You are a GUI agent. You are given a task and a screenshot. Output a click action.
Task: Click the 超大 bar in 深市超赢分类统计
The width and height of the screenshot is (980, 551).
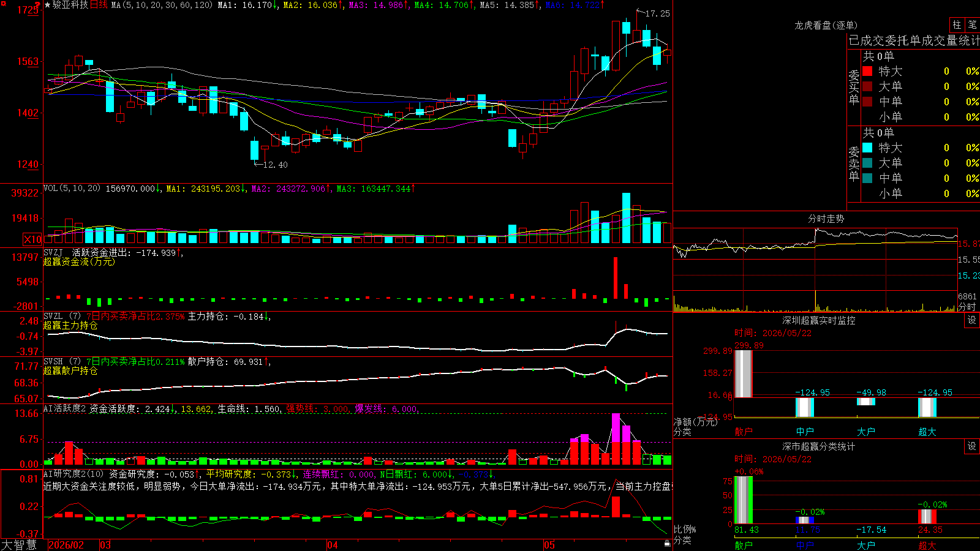click(927, 517)
